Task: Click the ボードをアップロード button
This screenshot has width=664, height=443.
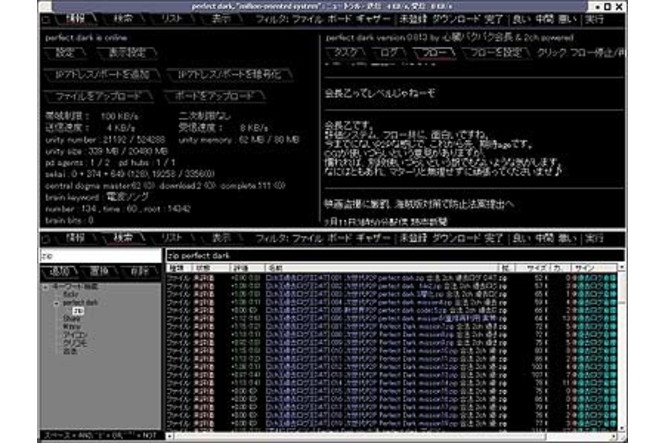Action: pyautogui.click(x=214, y=95)
